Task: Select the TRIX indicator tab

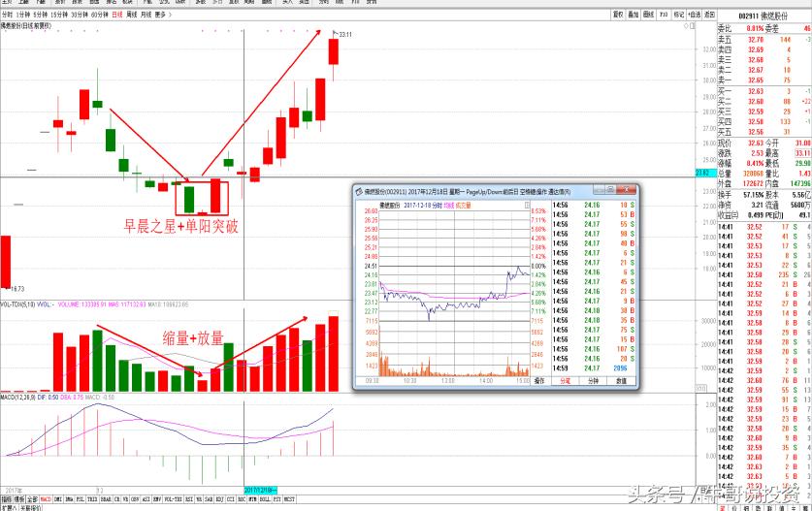Action: [92, 499]
